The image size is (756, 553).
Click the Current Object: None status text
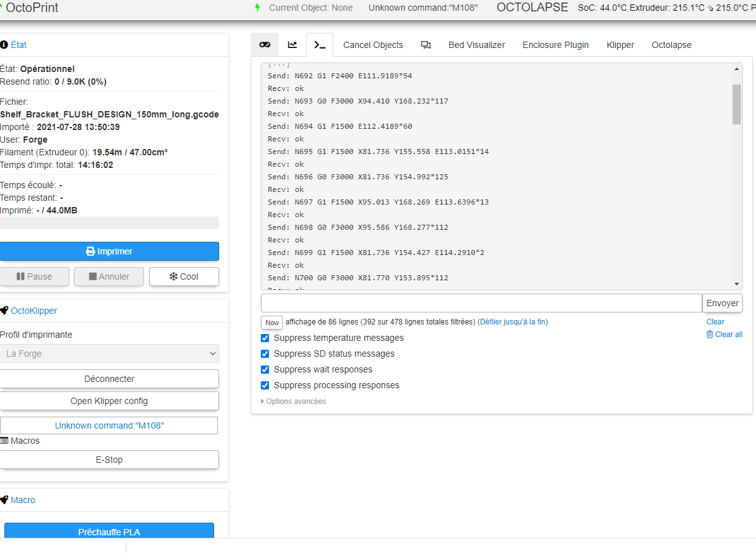tap(311, 8)
